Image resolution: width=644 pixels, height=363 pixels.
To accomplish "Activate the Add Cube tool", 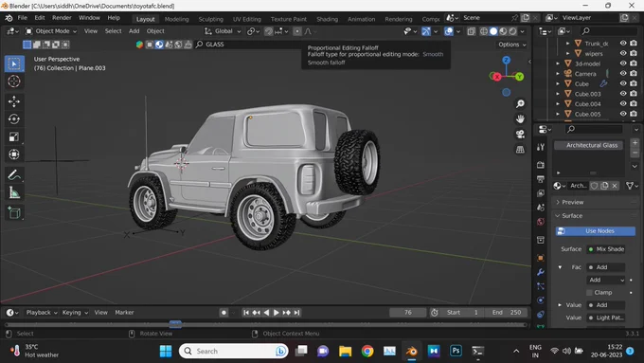I will tap(14, 212).
